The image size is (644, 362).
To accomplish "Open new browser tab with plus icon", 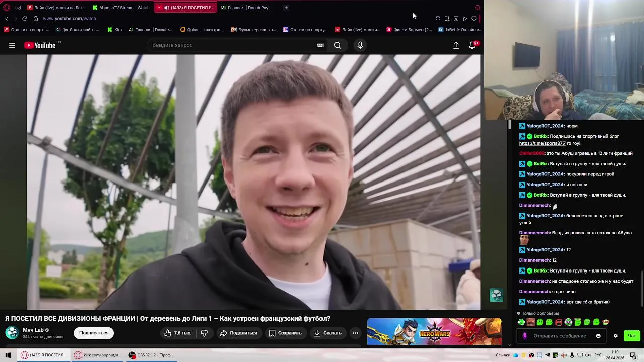I will coord(286,8).
